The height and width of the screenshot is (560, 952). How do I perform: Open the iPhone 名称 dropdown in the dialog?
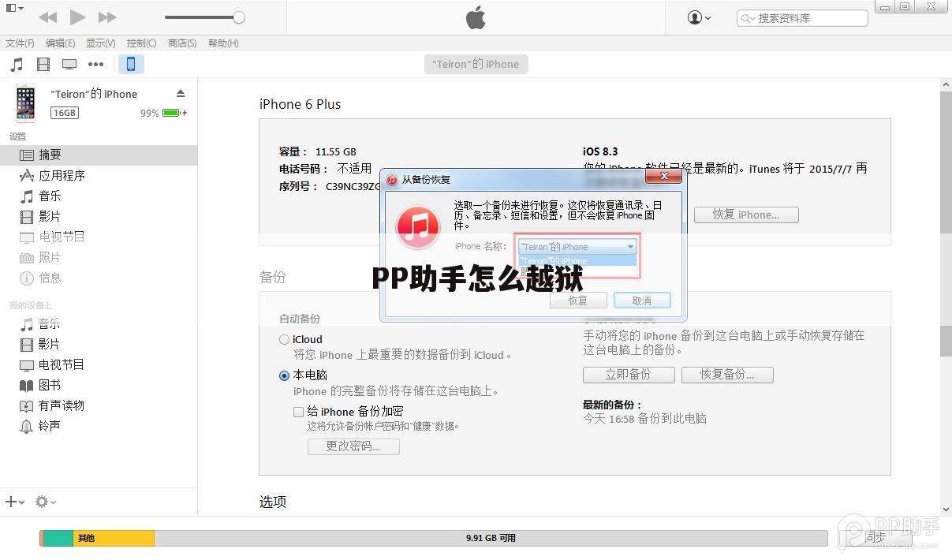click(577, 247)
